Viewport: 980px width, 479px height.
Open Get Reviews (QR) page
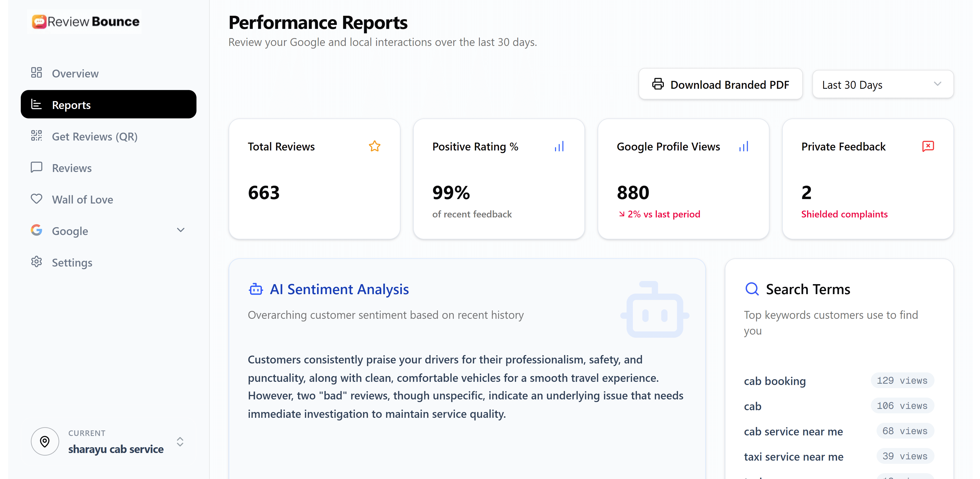[x=108, y=136]
